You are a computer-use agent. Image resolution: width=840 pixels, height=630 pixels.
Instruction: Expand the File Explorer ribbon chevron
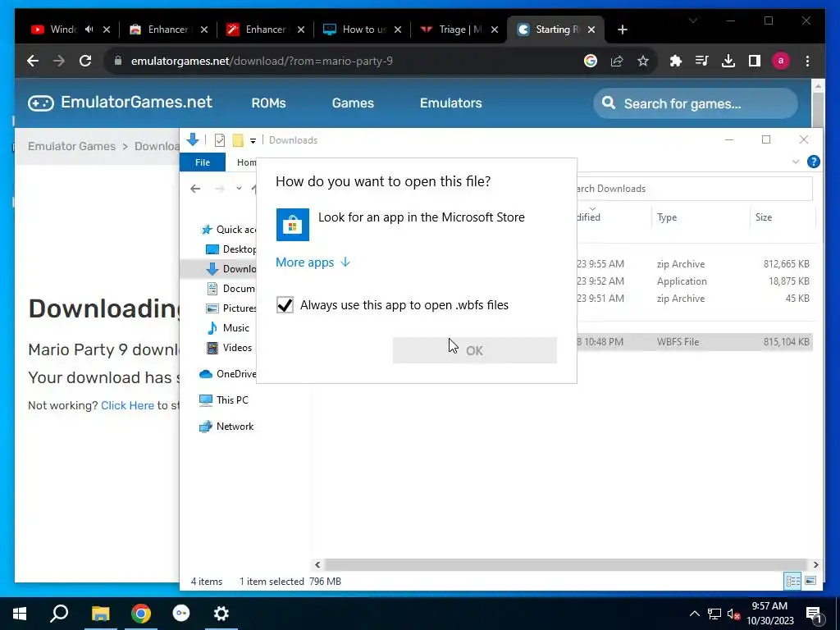point(796,162)
